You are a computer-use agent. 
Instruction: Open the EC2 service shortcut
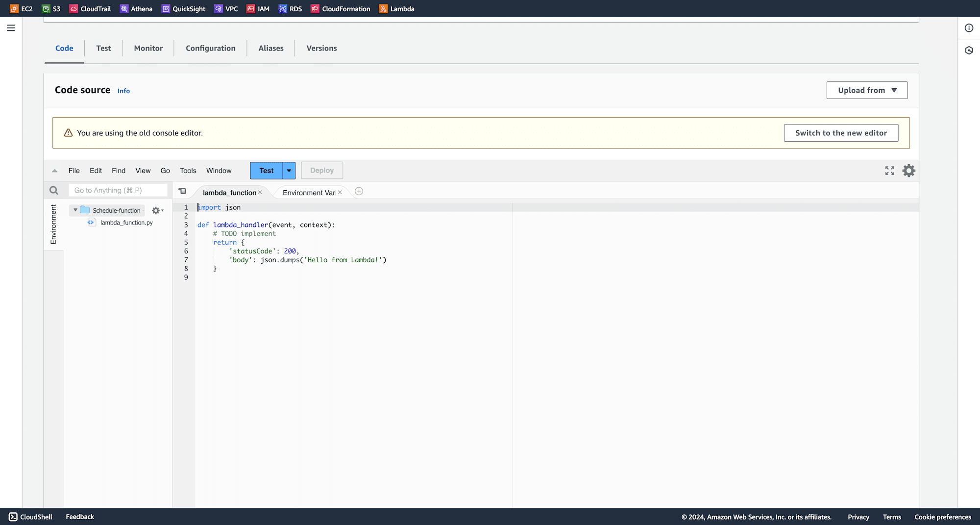tap(21, 9)
